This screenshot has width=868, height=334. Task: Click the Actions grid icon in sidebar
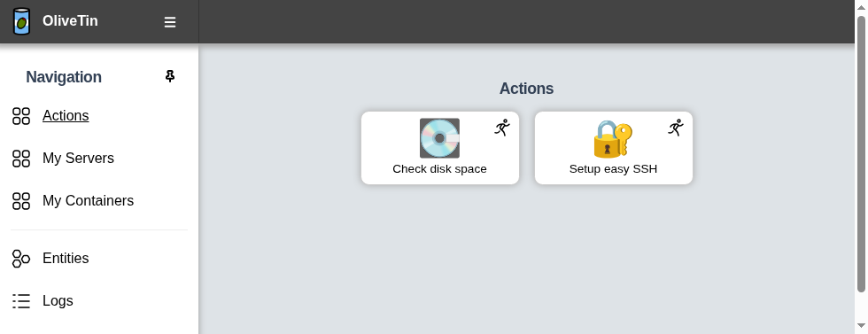click(x=21, y=116)
